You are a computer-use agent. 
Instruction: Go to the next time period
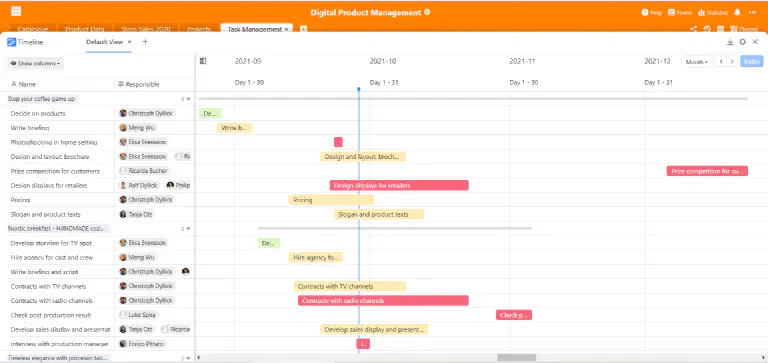(x=732, y=62)
